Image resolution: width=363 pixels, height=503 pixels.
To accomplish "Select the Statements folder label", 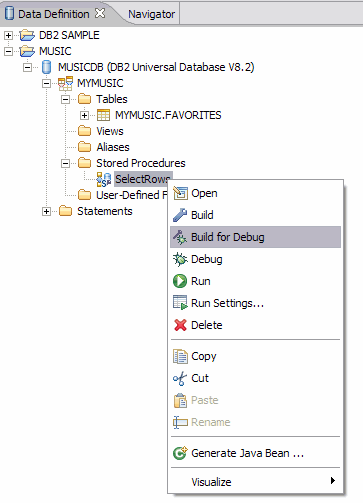I will 105,211.
